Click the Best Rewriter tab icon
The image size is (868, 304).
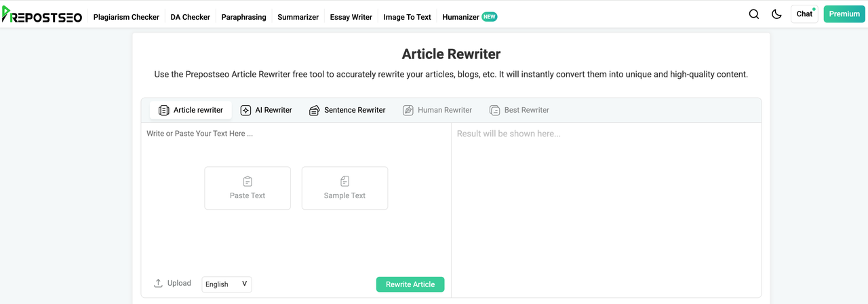click(494, 110)
